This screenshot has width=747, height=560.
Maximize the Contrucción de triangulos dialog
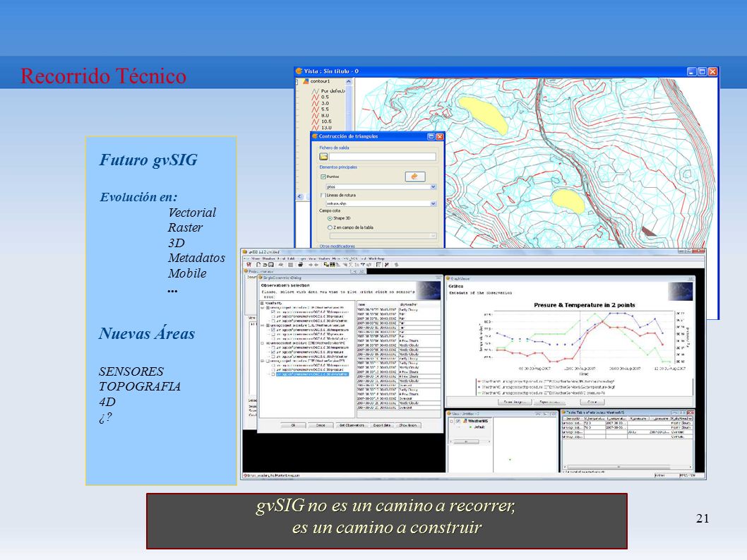click(x=431, y=136)
